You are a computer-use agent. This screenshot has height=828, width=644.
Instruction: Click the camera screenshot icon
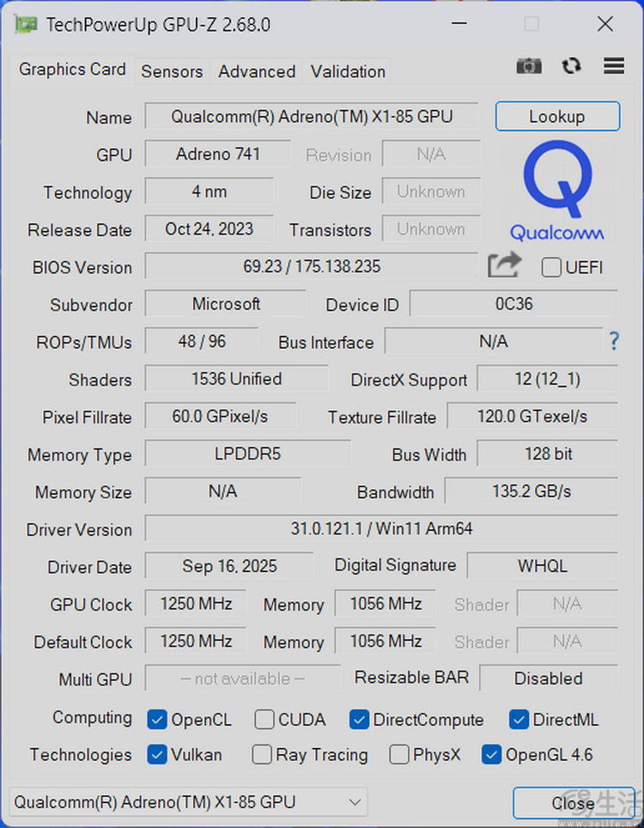point(529,66)
